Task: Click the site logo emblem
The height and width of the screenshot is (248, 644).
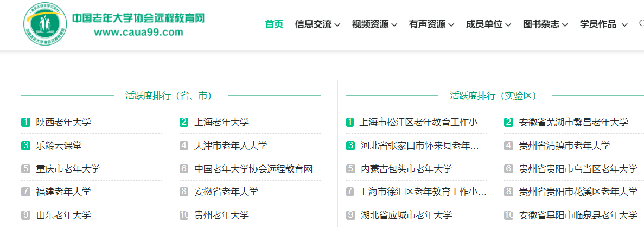Action: [x=45, y=24]
